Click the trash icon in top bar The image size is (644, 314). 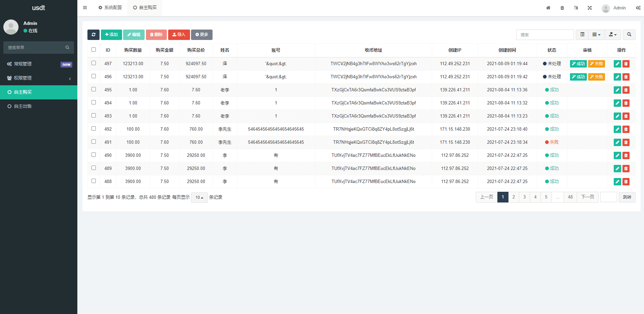coord(562,8)
